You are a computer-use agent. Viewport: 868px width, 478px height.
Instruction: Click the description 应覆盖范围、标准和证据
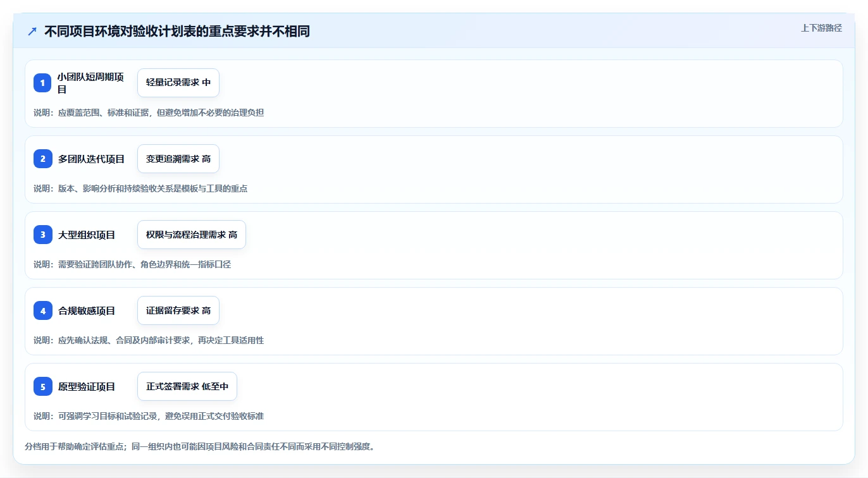[x=104, y=113]
